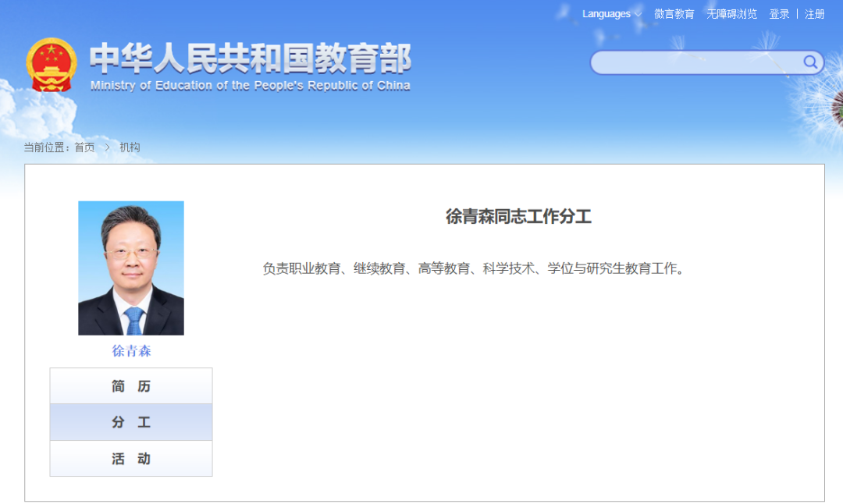Screen dimensions: 843x504
Task: Select the 分工 tab
Action: [131, 422]
